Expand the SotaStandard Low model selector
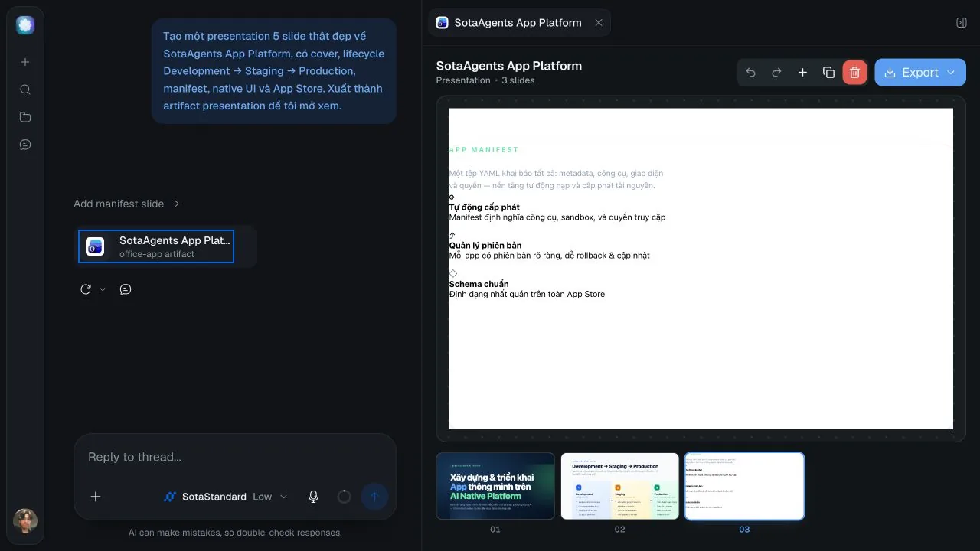 click(226, 497)
